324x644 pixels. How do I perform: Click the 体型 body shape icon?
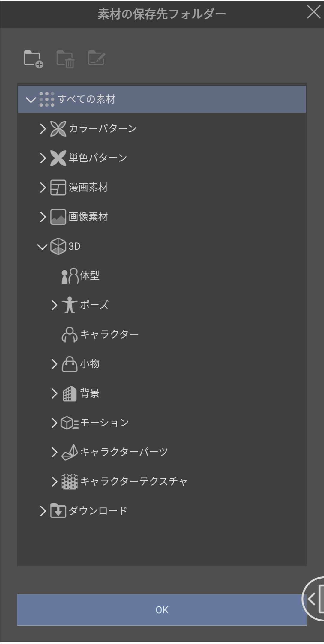70,276
